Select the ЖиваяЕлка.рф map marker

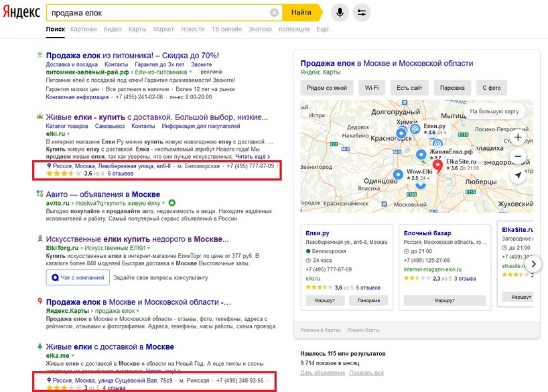pos(421,154)
